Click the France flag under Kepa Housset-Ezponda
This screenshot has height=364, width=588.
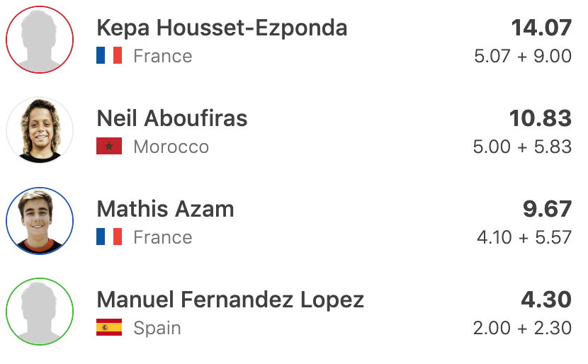point(109,56)
